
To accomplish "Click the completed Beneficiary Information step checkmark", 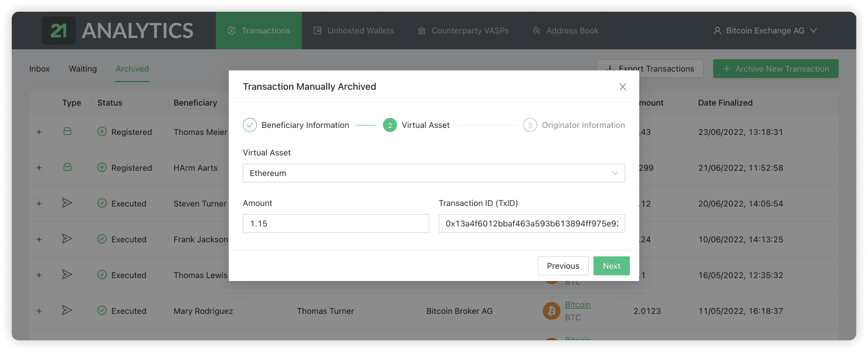I will pos(250,125).
